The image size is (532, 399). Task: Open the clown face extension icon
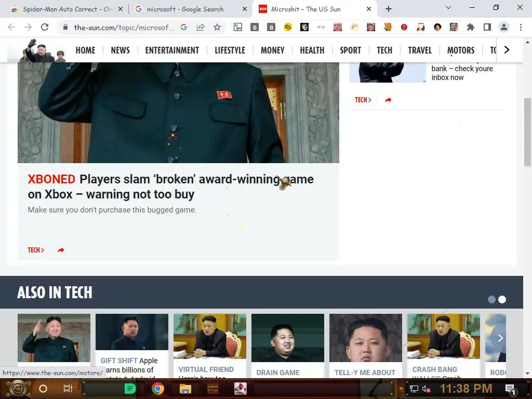[x=304, y=27]
